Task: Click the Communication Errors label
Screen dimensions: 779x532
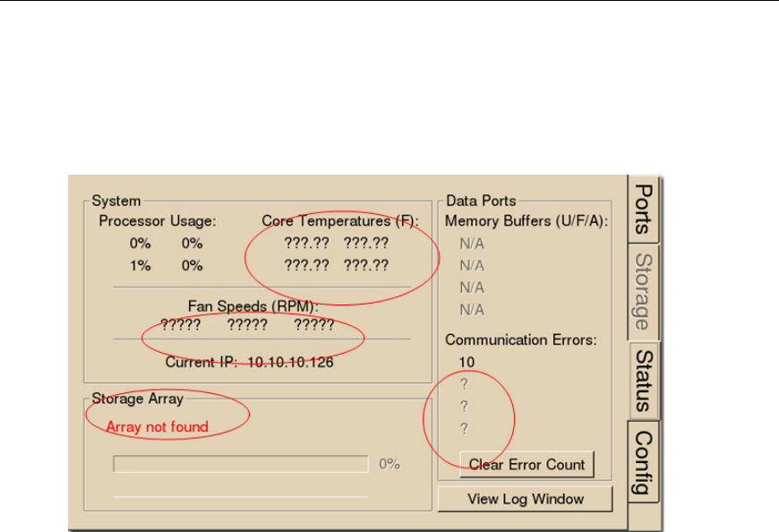Action: point(520,339)
